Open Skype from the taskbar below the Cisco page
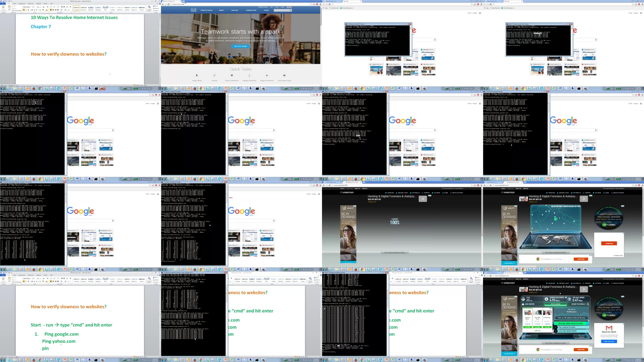This screenshot has height=362, width=644. [x=220, y=89]
